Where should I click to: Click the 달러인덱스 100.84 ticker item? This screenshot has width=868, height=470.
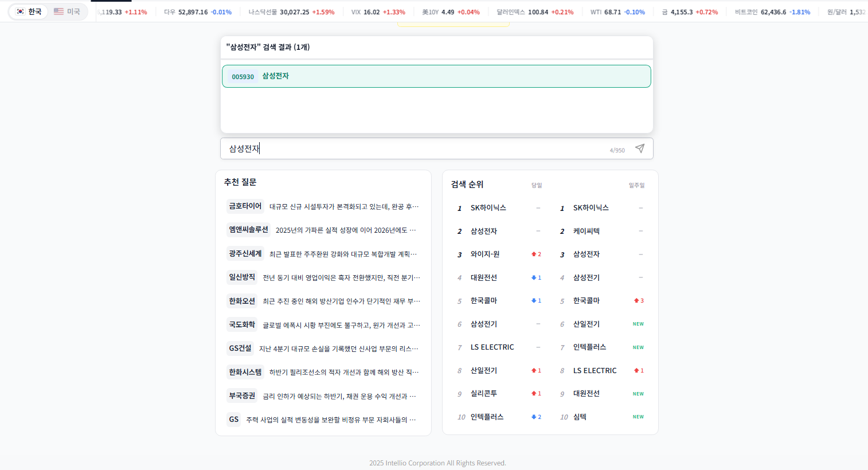click(535, 12)
